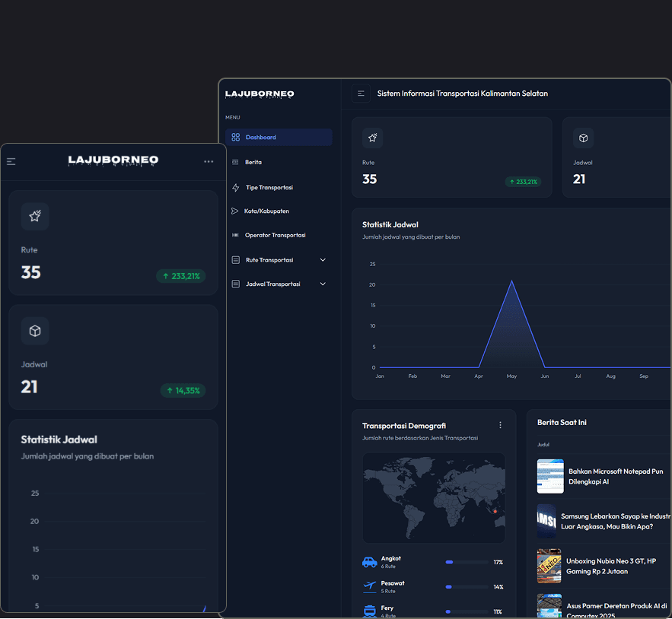Click the Jadwal cube icon on mobile card
This screenshot has width=672, height=619.
click(35, 331)
